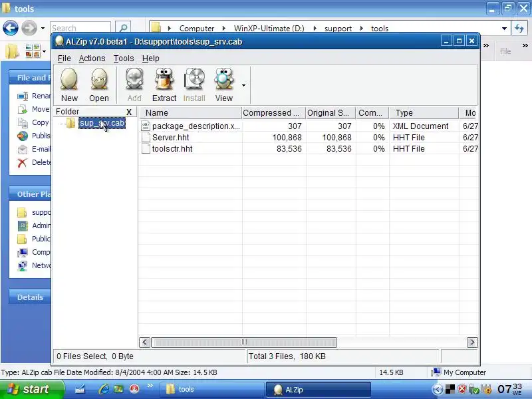Screen dimensions: 532x399
Task: Click the Forward button in tools window
Action: (x=29, y=27)
